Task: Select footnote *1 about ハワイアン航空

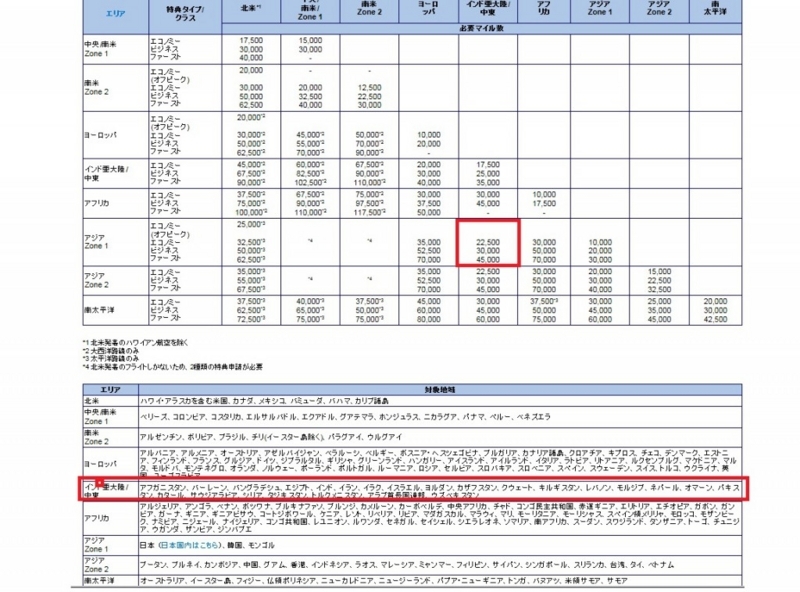Action: coord(135,342)
